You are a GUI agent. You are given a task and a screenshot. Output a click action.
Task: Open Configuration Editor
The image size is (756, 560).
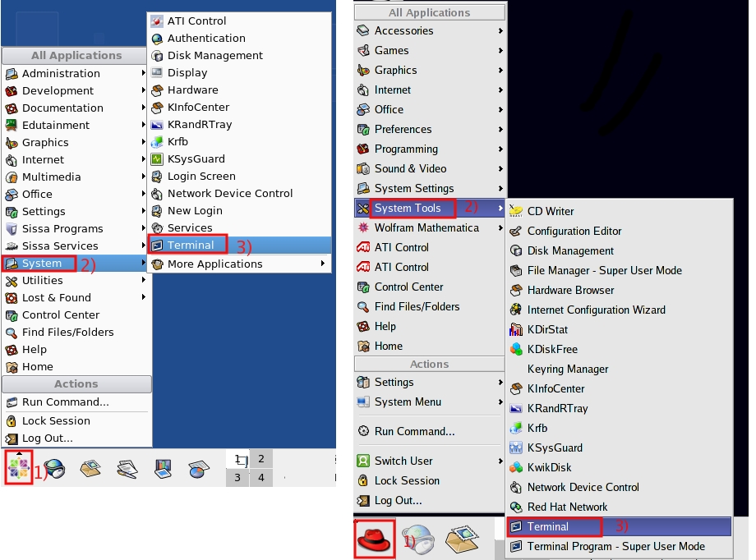tap(620, 231)
